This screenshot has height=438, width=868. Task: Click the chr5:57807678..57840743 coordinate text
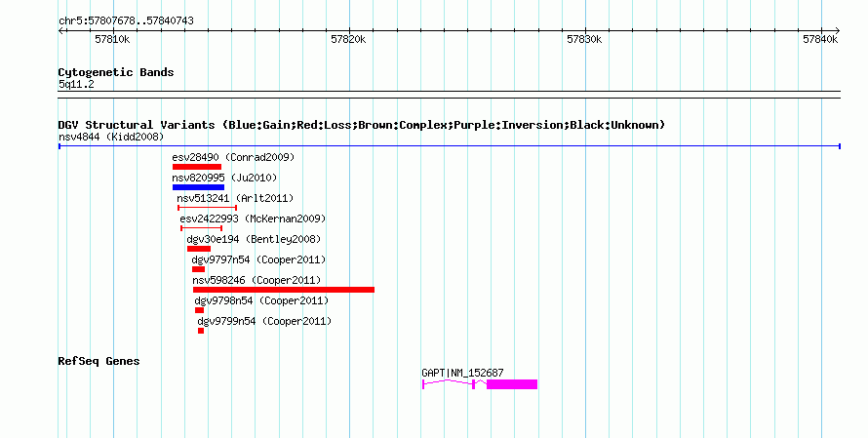point(126,20)
